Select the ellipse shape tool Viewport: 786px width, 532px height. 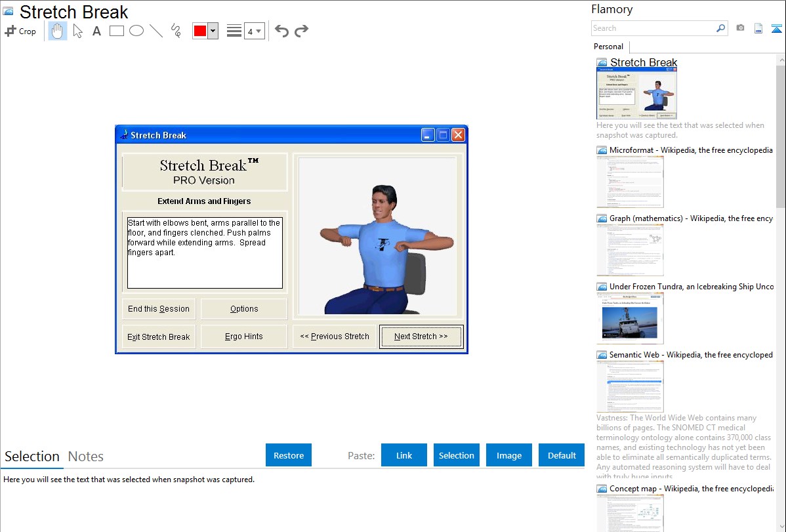coord(136,31)
